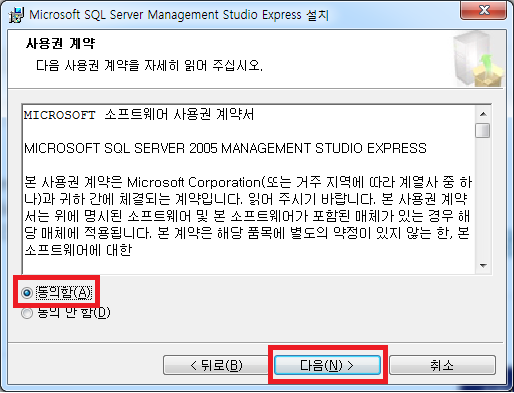Click the line MICROSOFT SQL SERVER 2005 MANAGEMENT STUDIO EXPRESS
Screen dimensions: 514x393
tap(225, 148)
